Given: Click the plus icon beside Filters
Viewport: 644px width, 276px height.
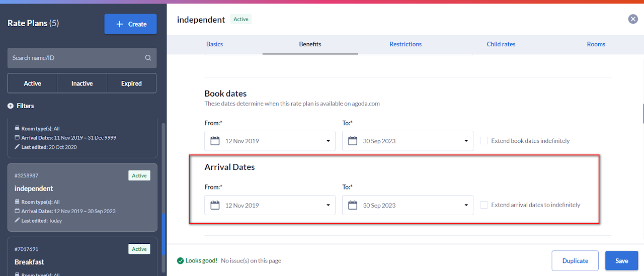Looking at the screenshot, I should (11, 106).
